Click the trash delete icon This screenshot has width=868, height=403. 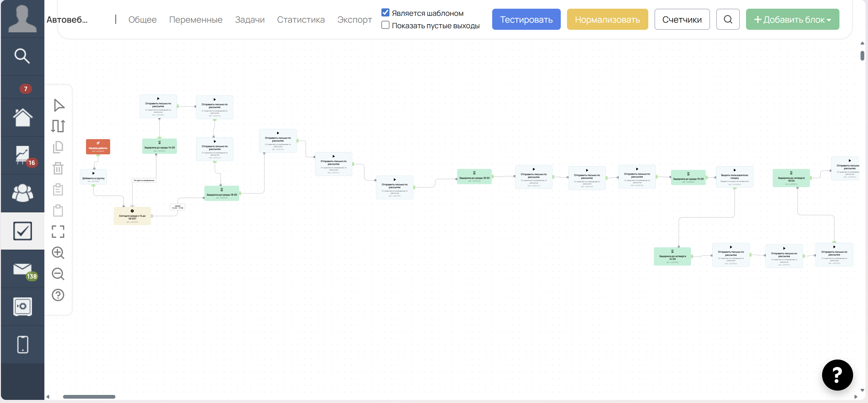coord(58,168)
